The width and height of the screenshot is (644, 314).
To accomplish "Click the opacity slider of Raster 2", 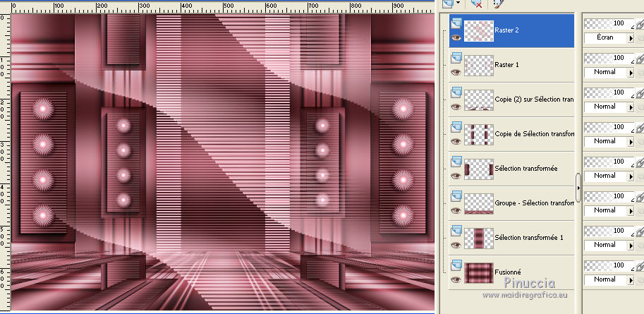I will (609, 24).
